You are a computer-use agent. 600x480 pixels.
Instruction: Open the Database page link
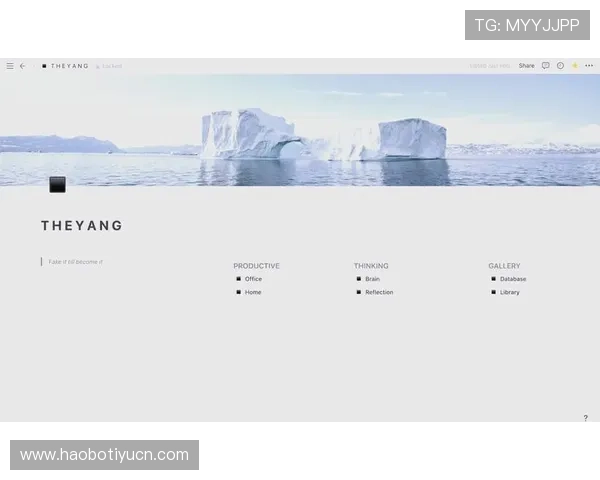point(512,279)
